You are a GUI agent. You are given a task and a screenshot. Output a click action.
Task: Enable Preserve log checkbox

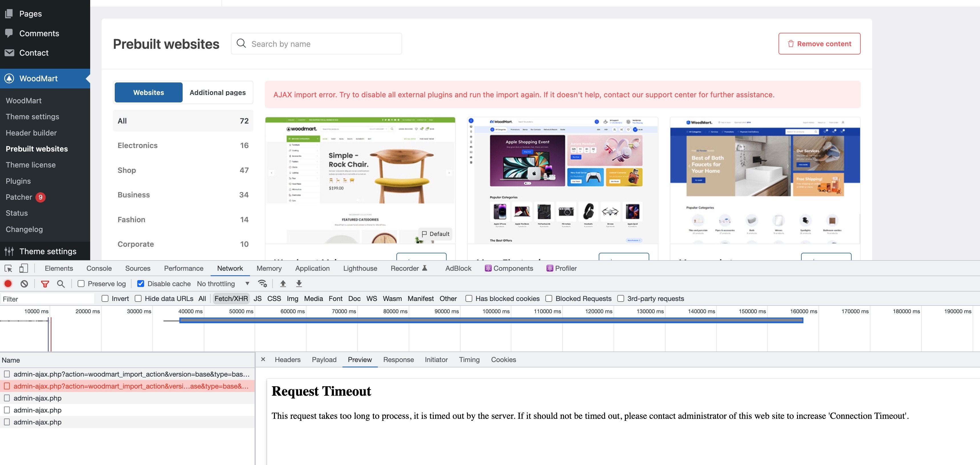pyautogui.click(x=81, y=284)
